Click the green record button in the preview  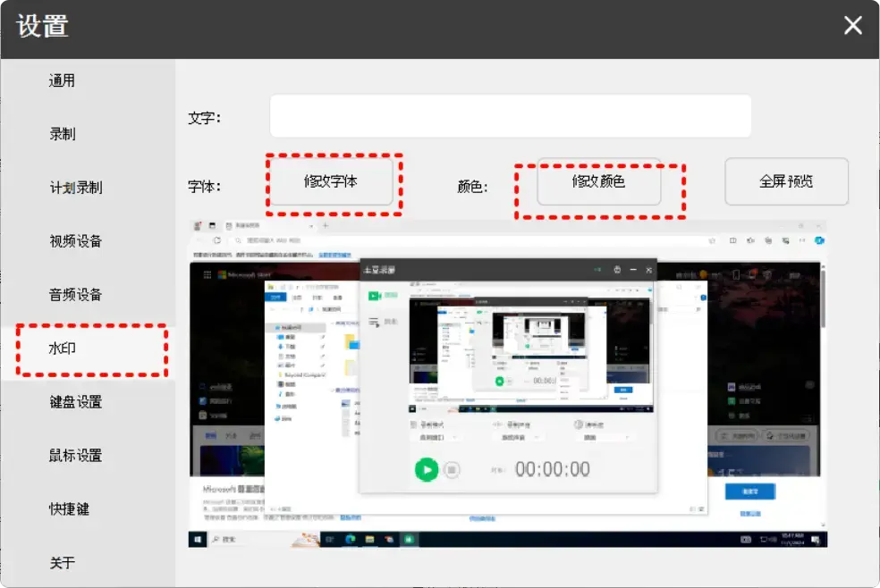(x=427, y=468)
